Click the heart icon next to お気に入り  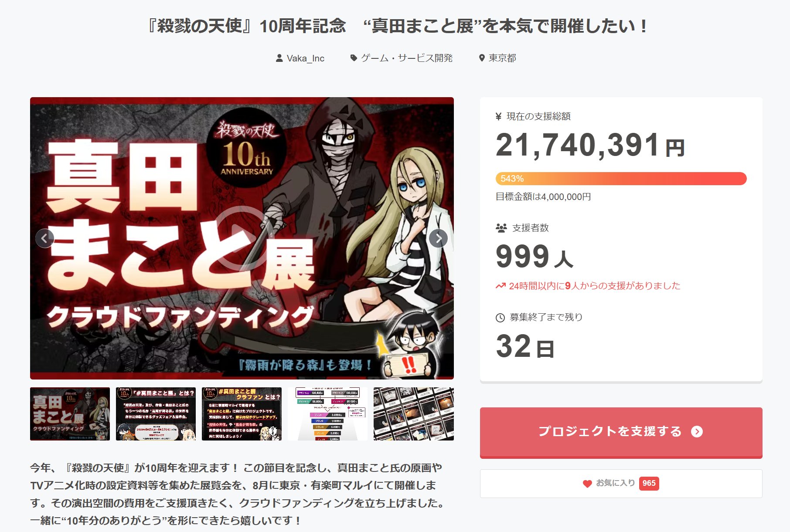coord(587,484)
